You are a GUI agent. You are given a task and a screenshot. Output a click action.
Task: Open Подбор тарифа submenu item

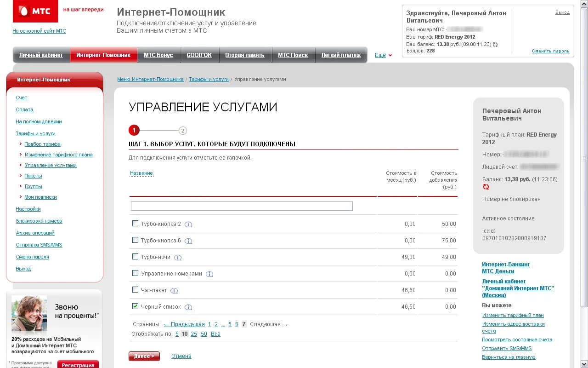tap(43, 144)
